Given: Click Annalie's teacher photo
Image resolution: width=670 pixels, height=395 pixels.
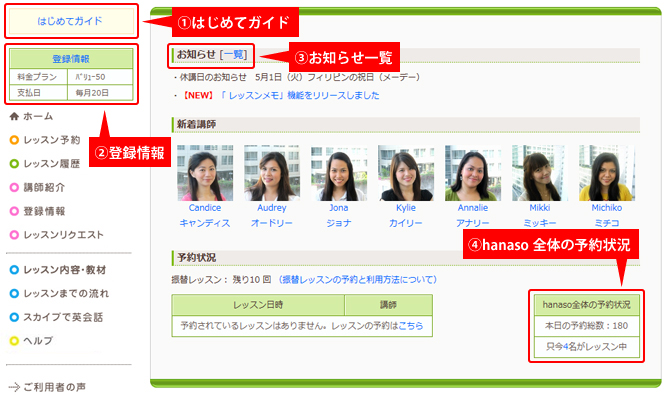Looking at the screenshot, I should pyautogui.click(x=473, y=173).
